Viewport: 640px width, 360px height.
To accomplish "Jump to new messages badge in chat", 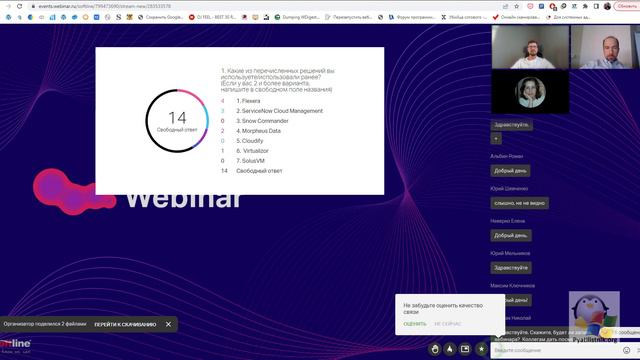I will (621, 332).
